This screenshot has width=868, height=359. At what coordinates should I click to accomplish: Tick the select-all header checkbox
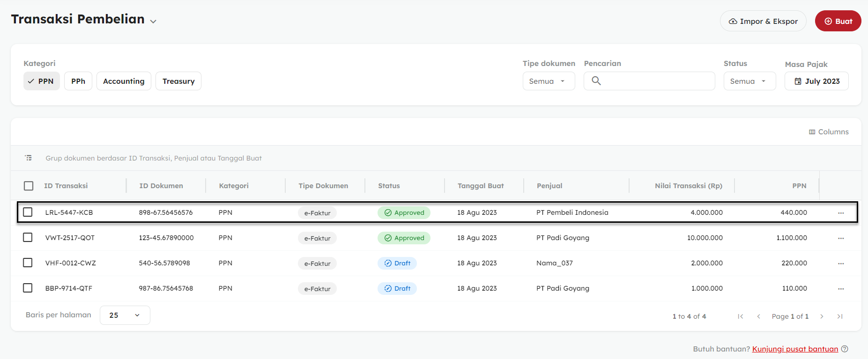click(x=29, y=186)
